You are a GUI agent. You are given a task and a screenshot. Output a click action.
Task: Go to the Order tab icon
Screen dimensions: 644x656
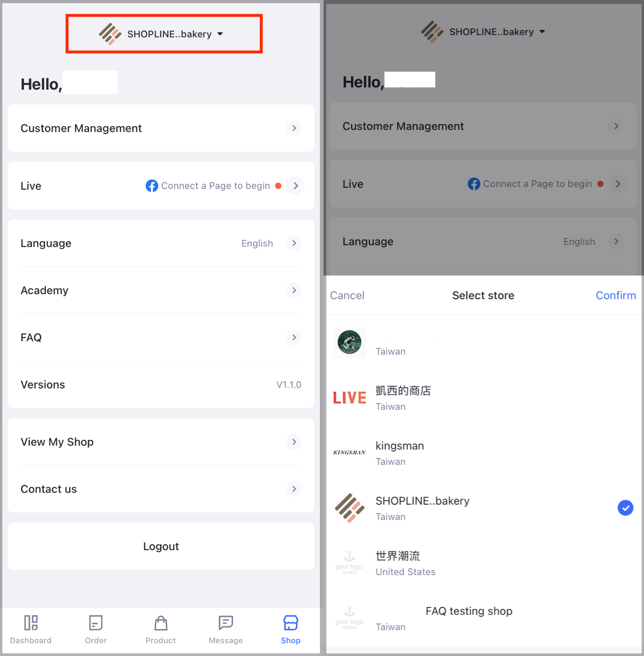(x=95, y=623)
